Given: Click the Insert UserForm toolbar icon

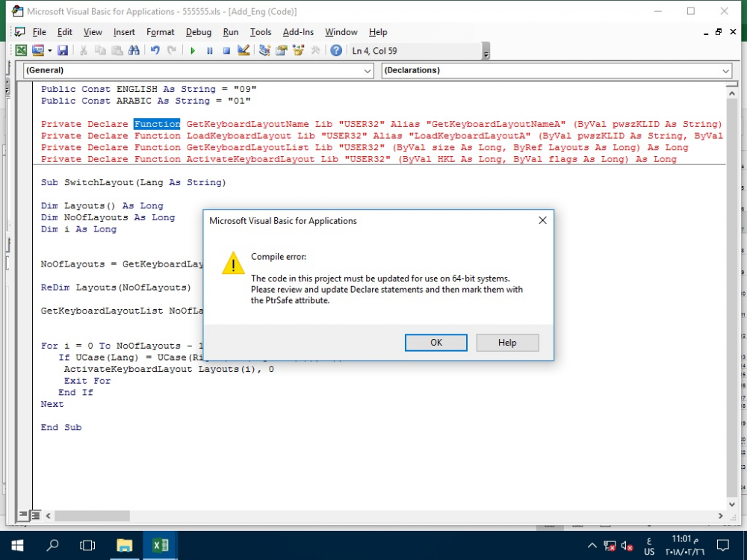Looking at the screenshot, I should coord(38,51).
